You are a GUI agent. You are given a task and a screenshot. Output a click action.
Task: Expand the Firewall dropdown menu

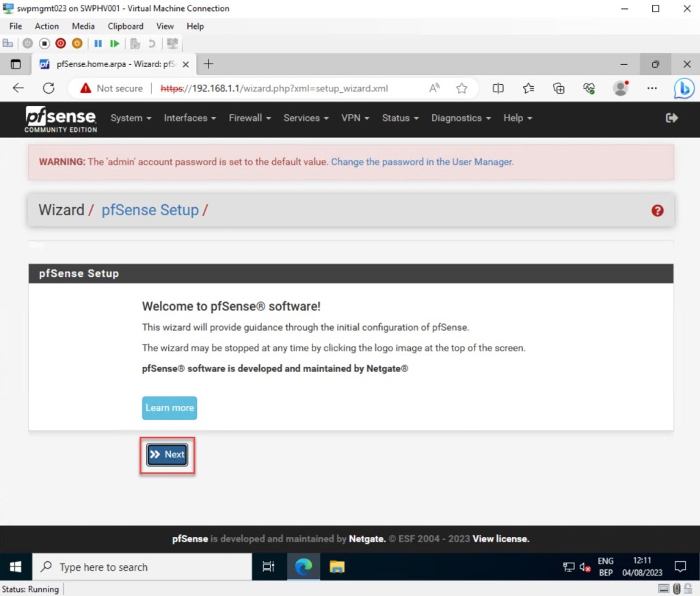click(x=250, y=118)
